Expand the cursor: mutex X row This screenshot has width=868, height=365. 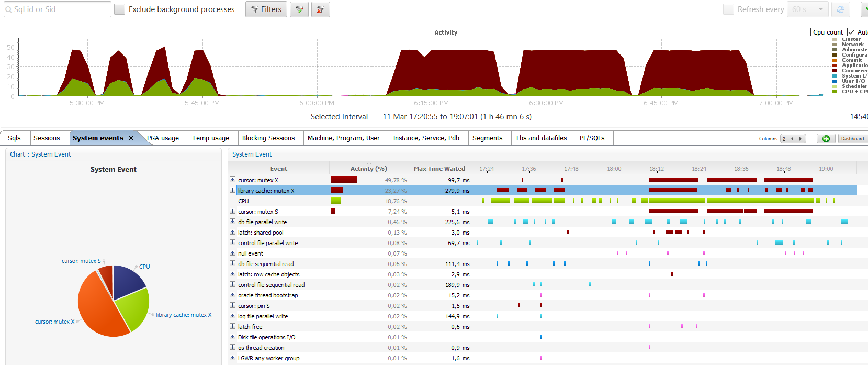click(233, 180)
